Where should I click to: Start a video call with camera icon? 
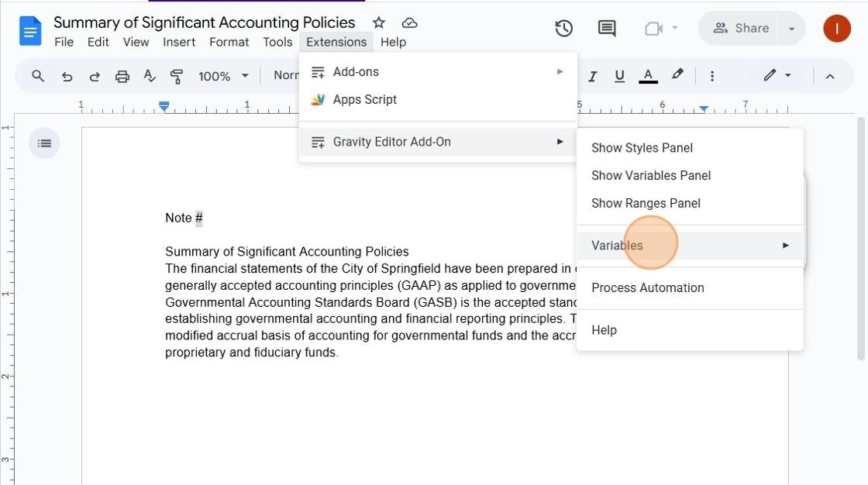pyautogui.click(x=654, y=28)
